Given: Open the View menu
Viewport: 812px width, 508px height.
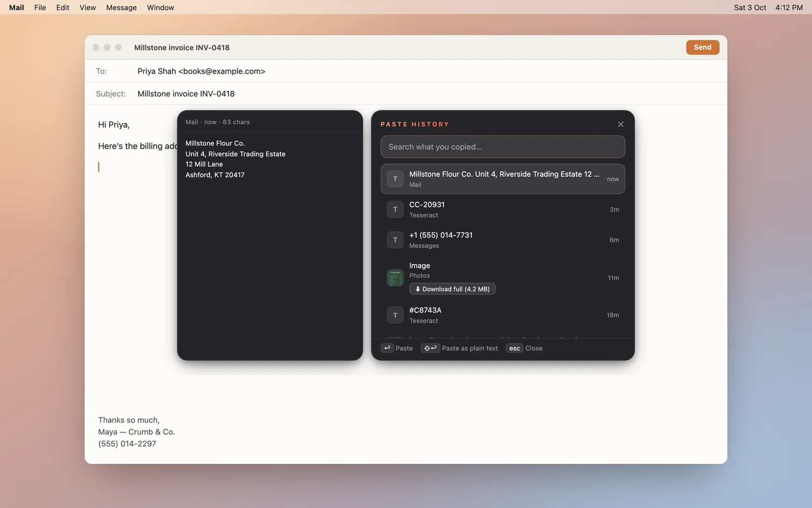Looking at the screenshot, I should (x=88, y=8).
